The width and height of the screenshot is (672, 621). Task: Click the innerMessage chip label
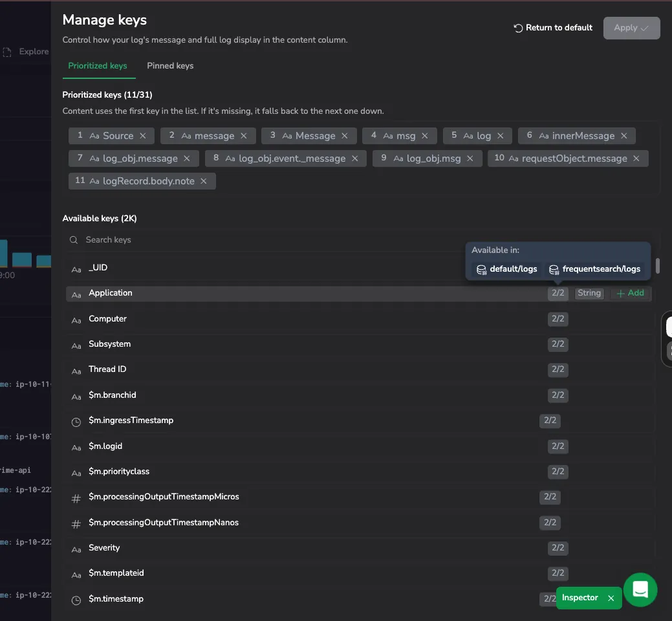[583, 136]
